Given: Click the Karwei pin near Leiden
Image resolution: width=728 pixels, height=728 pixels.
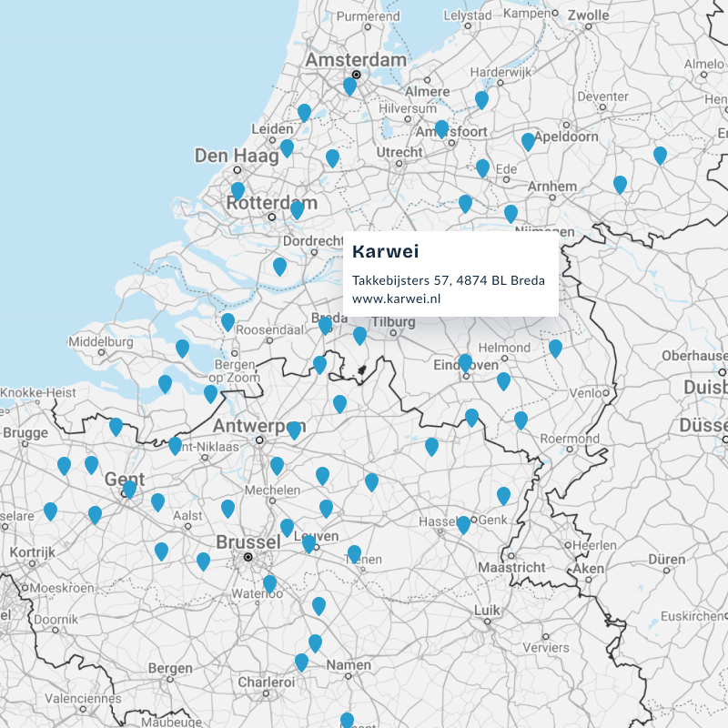Looking at the screenshot, I should coord(288,146).
